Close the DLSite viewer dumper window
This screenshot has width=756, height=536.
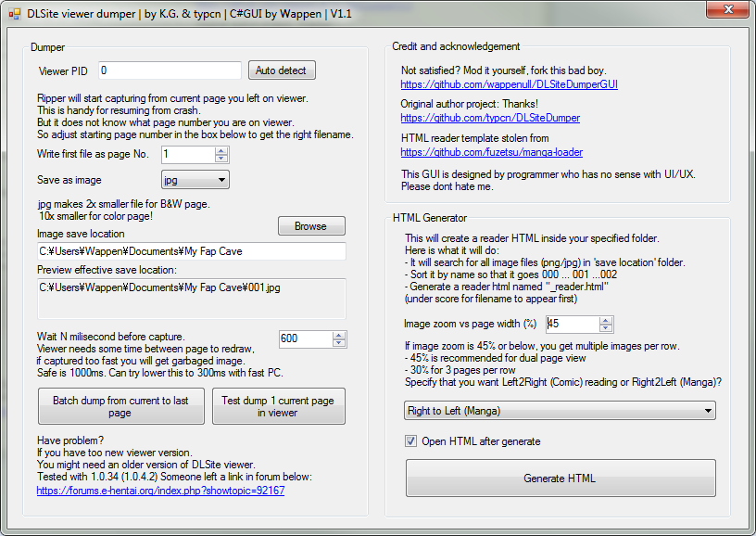(728, 9)
